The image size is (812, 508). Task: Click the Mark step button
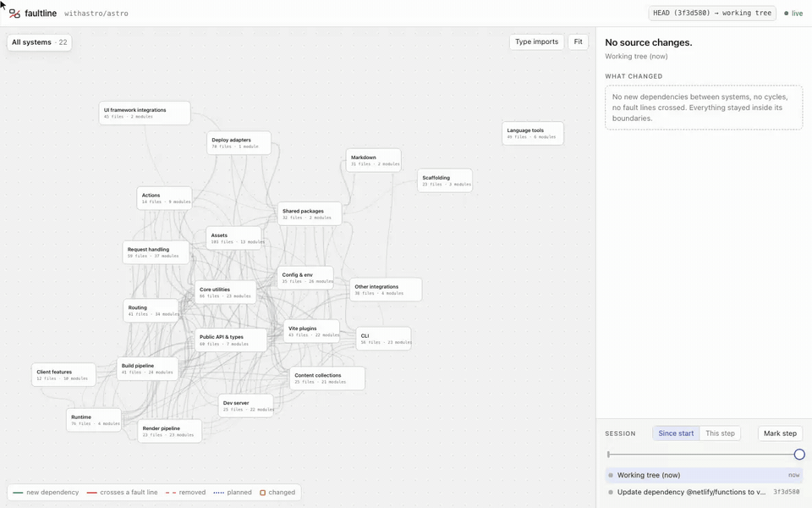[780, 433]
